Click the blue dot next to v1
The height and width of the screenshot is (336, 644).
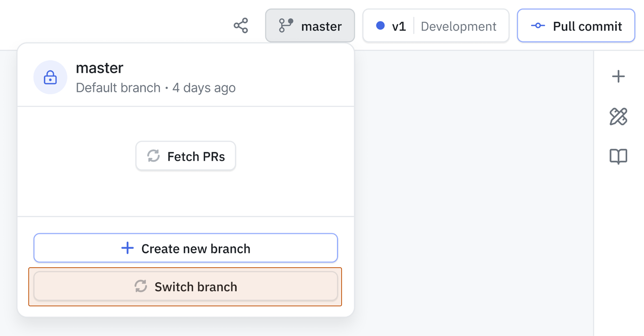381,26
